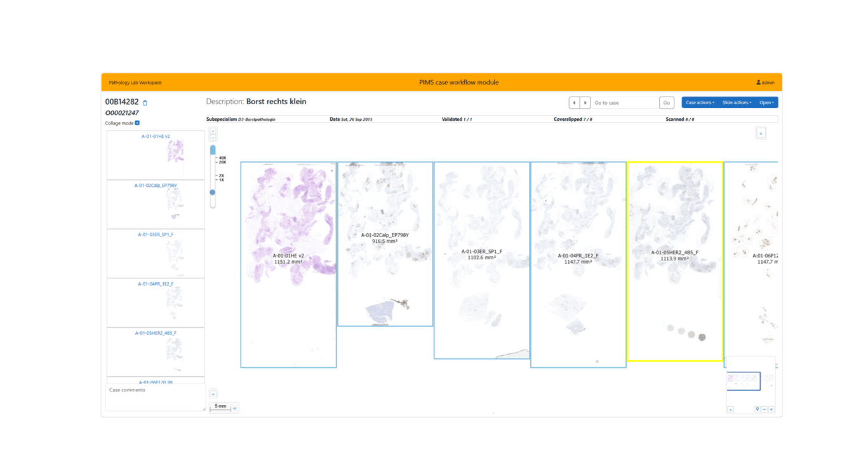Screen dimensions: 868x469
Task: Click the viewer zoom in plus button
Action: [x=213, y=132]
